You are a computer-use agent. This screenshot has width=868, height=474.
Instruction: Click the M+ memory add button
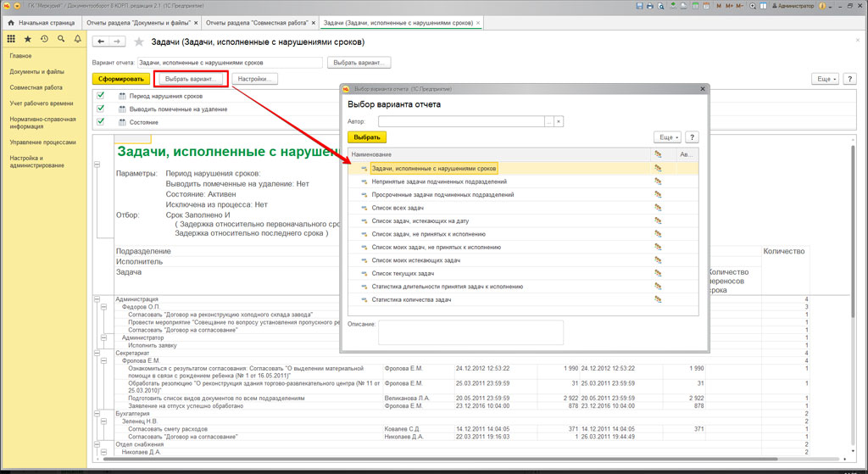pyautogui.click(x=729, y=6)
